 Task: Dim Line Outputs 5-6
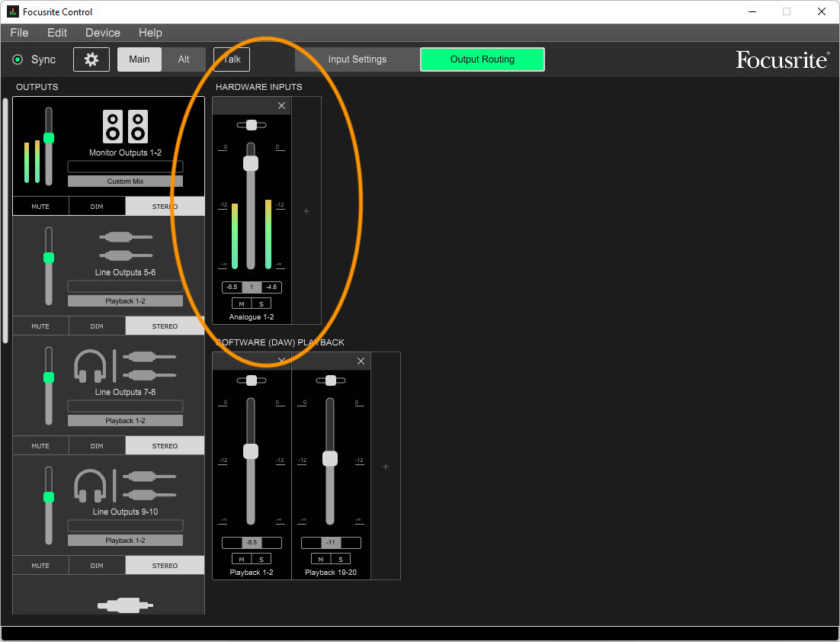[x=97, y=326]
